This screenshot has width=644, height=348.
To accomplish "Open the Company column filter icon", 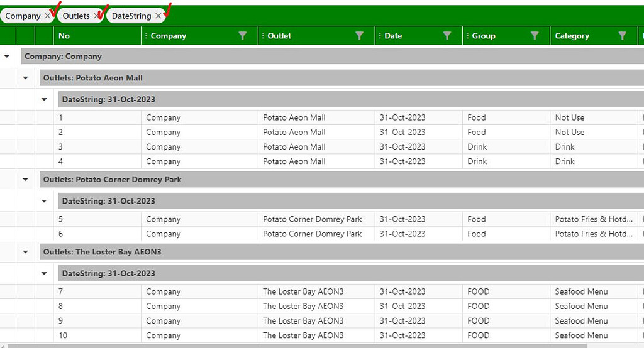I will click(243, 36).
